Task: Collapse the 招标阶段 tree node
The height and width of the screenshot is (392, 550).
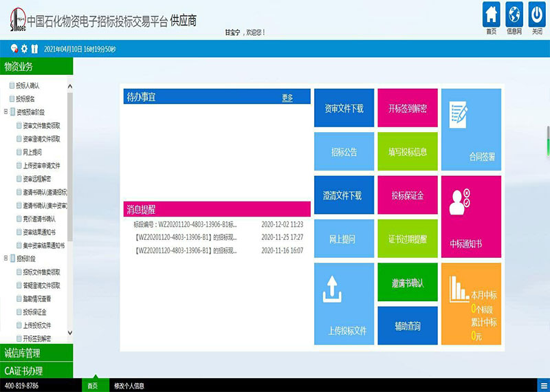Action: coord(5,258)
